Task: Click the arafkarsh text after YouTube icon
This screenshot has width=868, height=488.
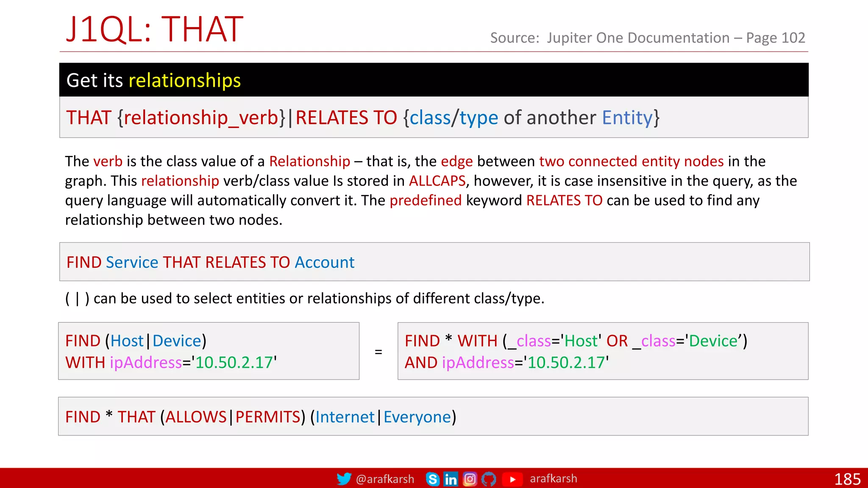Action: [x=554, y=479]
